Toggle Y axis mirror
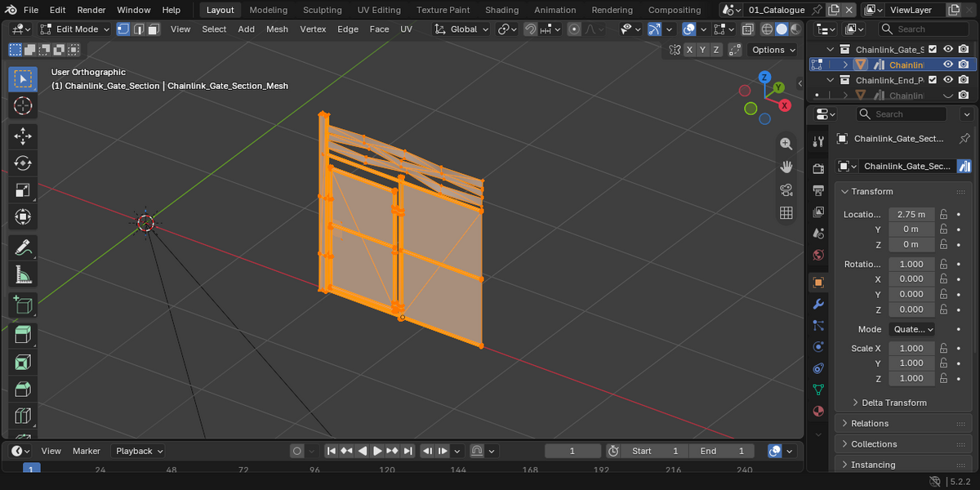This screenshot has height=490, width=980. click(703, 50)
